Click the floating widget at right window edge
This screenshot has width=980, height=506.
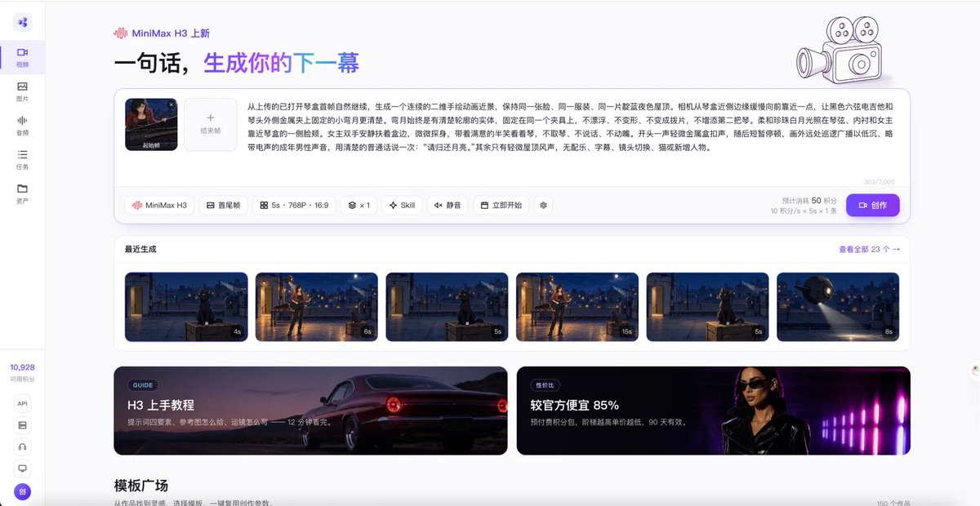(974, 370)
